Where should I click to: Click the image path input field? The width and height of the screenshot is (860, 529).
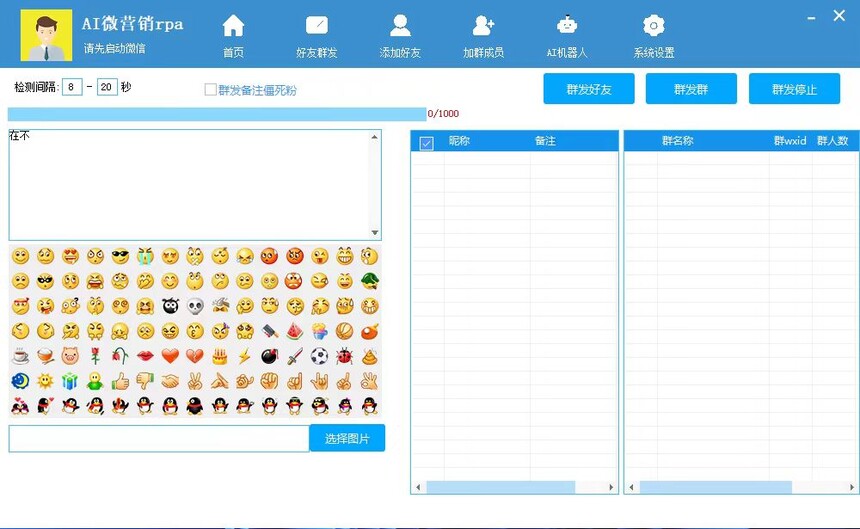pos(159,438)
